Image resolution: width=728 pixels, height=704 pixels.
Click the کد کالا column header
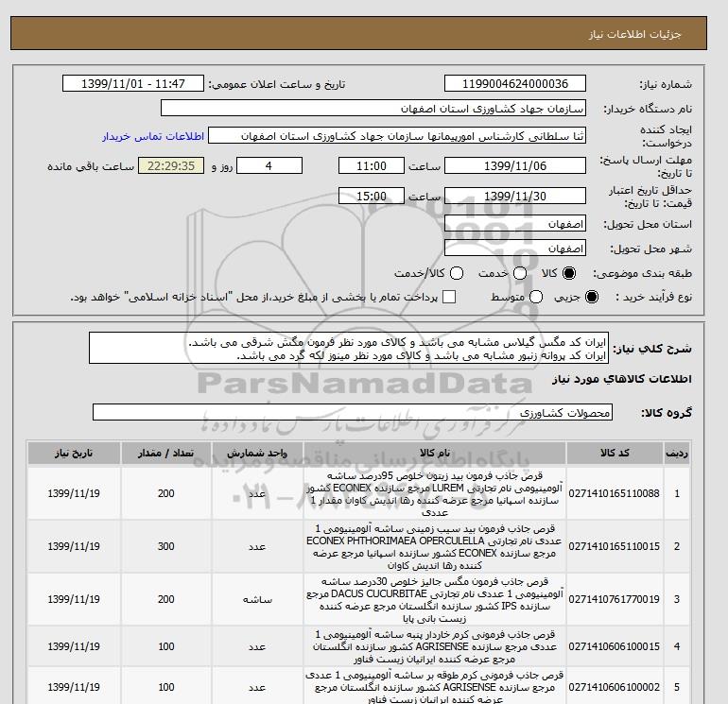click(x=615, y=453)
